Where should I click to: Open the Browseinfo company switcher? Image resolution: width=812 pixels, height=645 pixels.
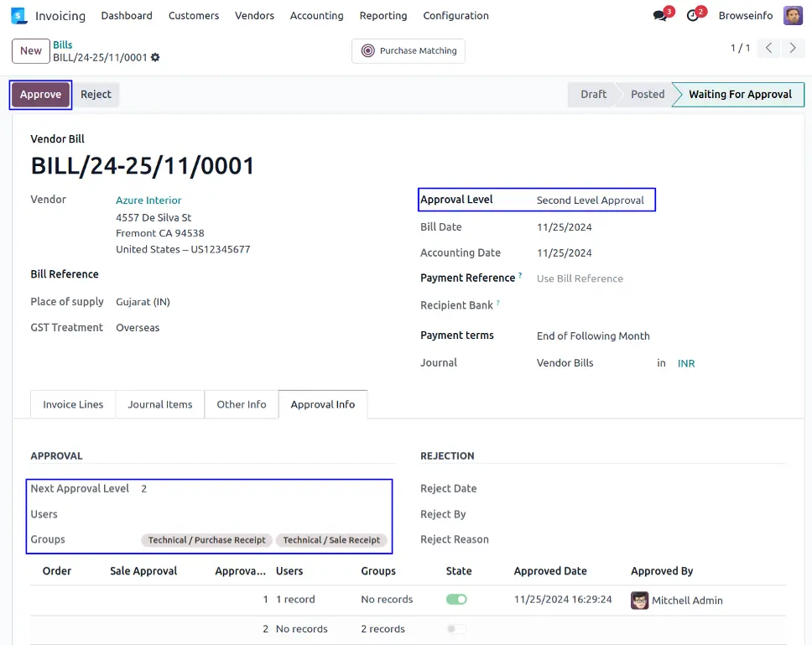(x=745, y=16)
